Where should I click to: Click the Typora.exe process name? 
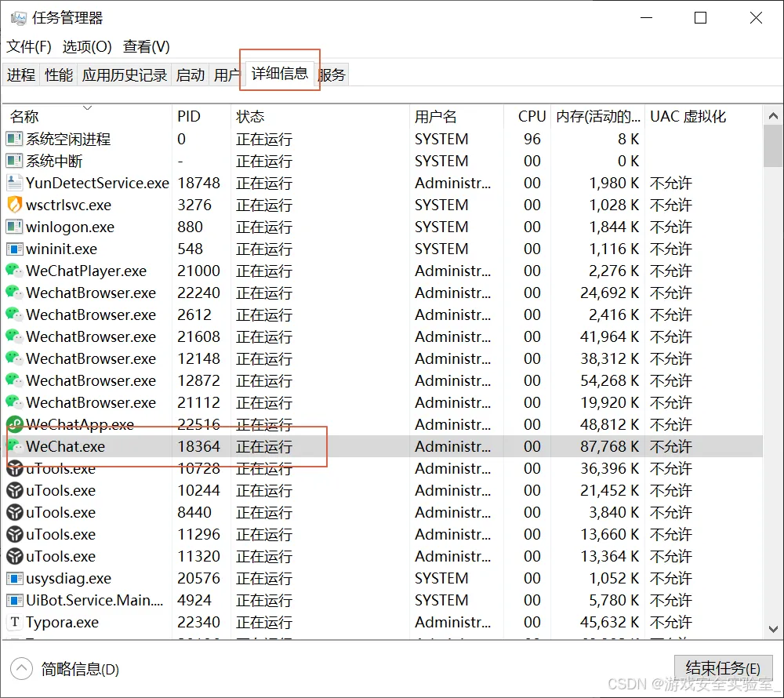coord(63,622)
